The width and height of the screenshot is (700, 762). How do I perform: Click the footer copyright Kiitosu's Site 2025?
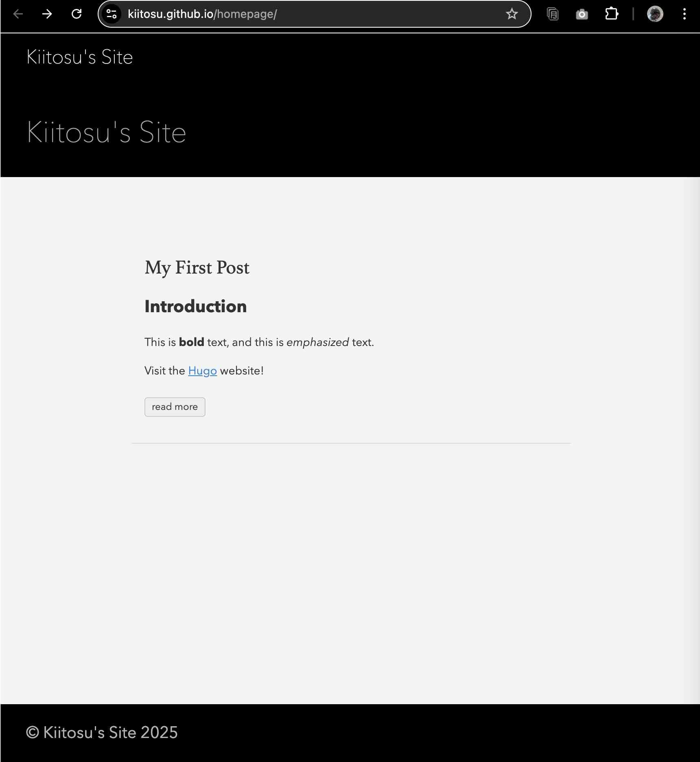pos(102,732)
